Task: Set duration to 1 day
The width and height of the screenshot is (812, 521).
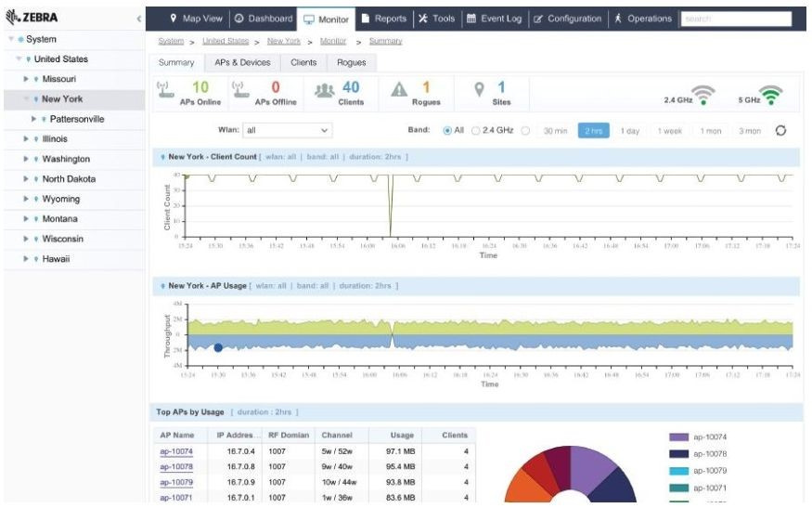Action: point(630,131)
